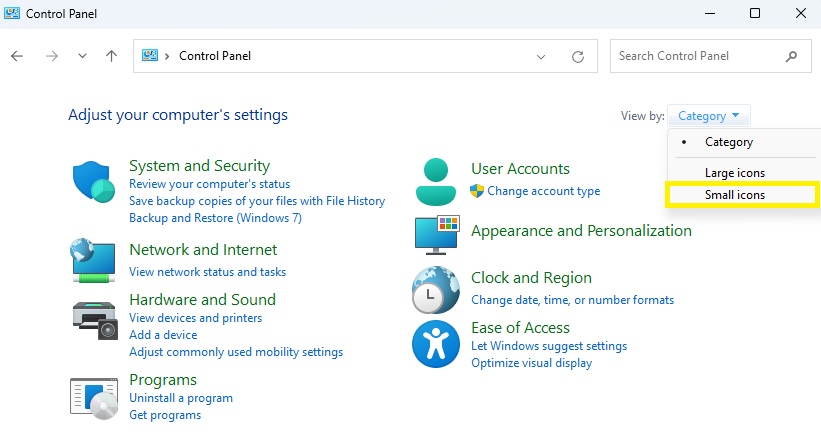
Task: Click the search magnifier icon
Action: [x=791, y=56]
